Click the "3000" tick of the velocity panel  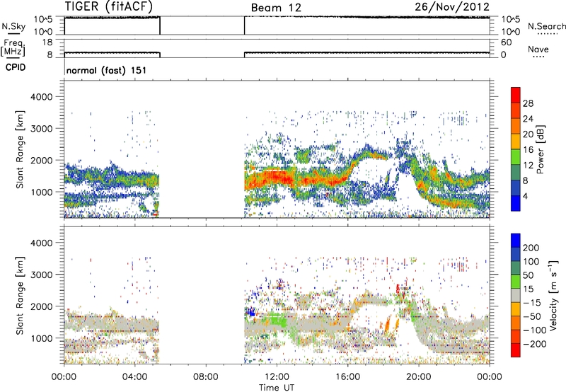click(x=41, y=275)
